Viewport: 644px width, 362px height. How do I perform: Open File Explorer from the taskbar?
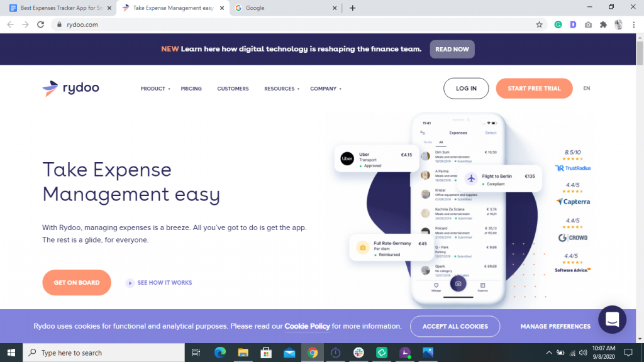point(243,353)
